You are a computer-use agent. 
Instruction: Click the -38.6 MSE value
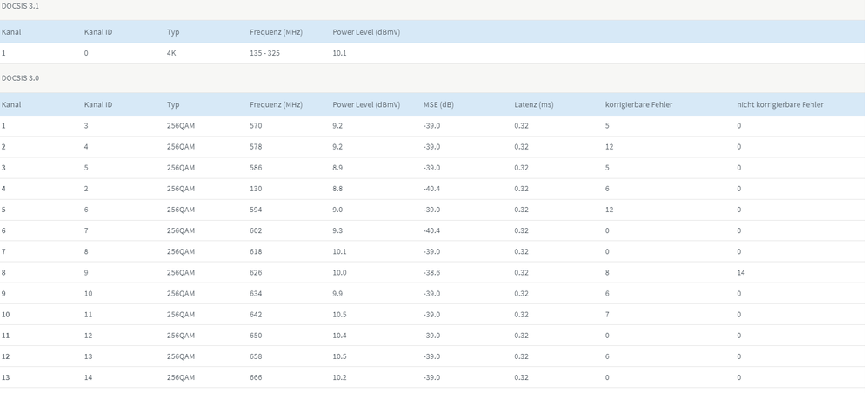coord(431,273)
